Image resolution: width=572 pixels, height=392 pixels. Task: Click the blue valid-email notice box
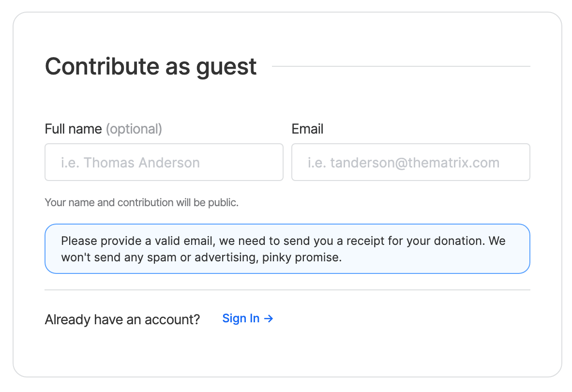[x=287, y=249]
